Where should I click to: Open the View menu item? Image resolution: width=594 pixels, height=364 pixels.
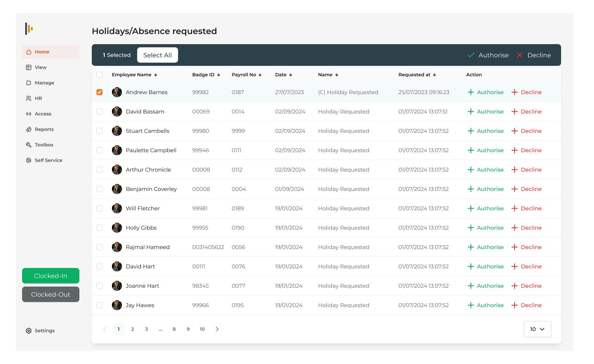click(x=51, y=67)
